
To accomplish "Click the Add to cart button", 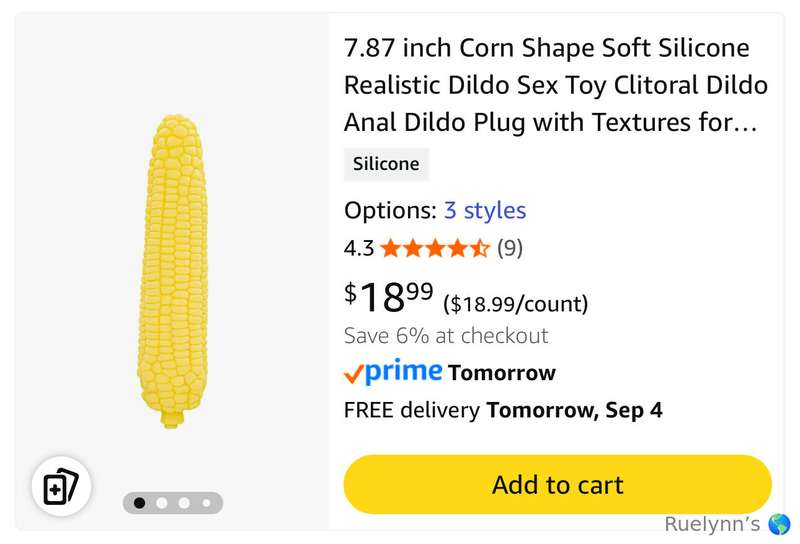I will (x=558, y=484).
